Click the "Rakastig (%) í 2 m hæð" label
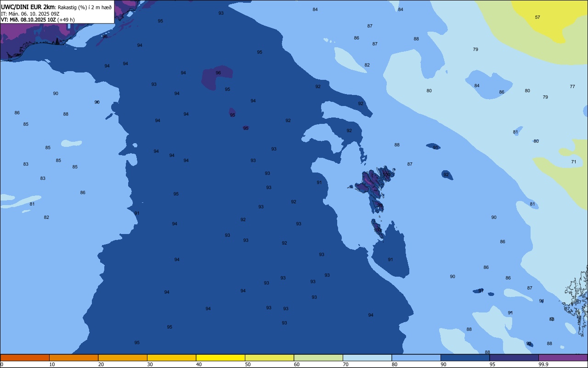 [x=84, y=7]
